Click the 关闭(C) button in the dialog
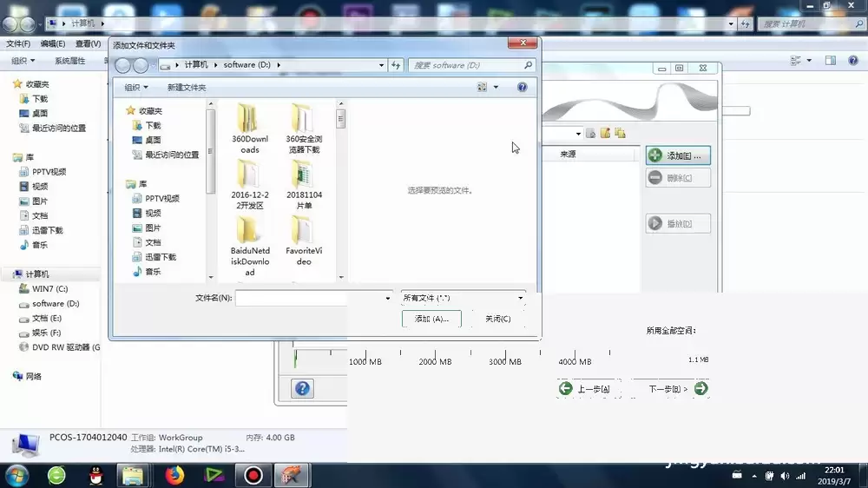Screen dimensions: 868x488 [497, 319]
